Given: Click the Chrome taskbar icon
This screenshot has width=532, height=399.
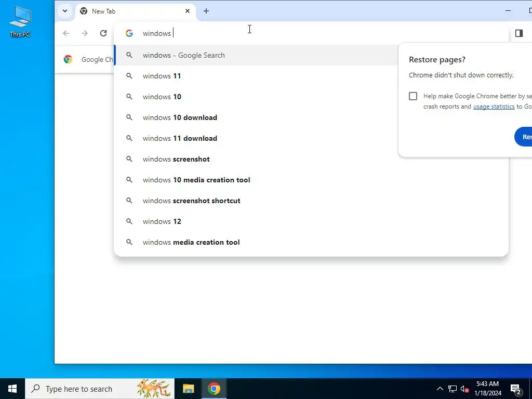Looking at the screenshot, I should tap(214, 389).
